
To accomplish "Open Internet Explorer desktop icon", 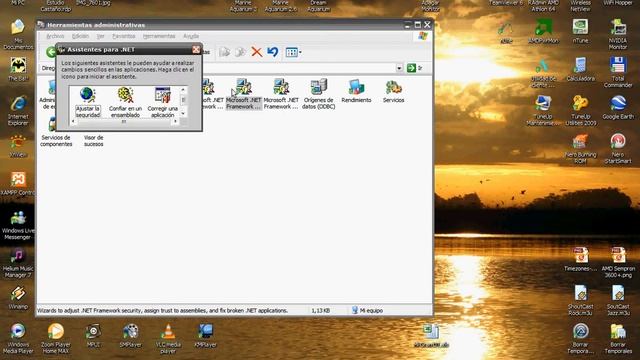I will click(x=18, y=111).
